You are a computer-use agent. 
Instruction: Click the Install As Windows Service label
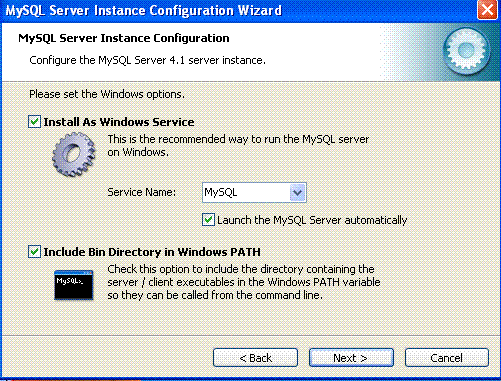[119, 122]
